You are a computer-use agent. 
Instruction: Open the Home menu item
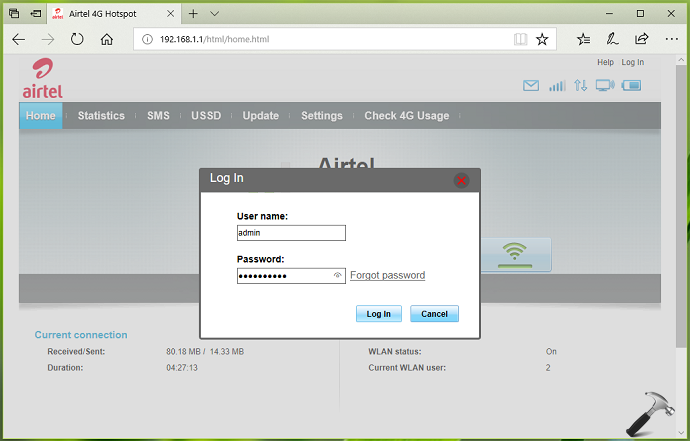pyautogui.click(x=40, y=116)
